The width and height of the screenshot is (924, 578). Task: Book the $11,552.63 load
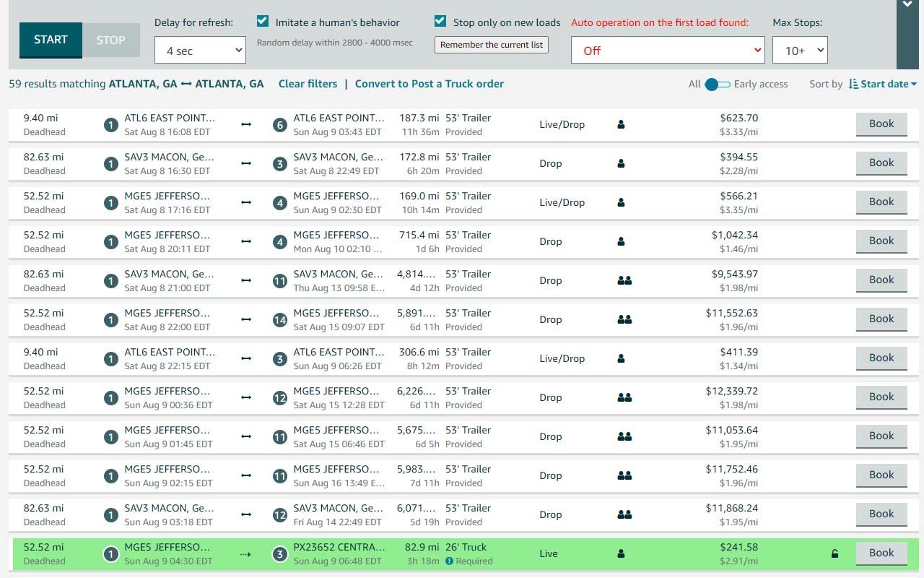[881, 319]
